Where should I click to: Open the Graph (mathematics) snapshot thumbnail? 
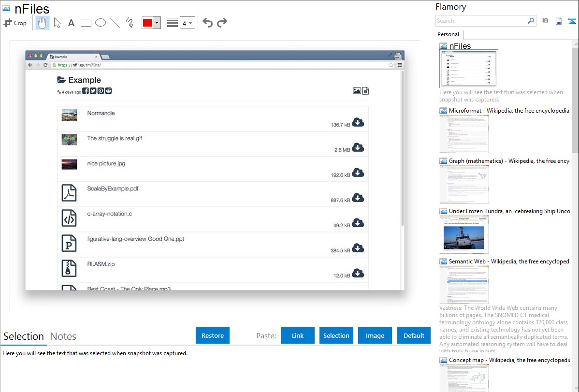pos(464,184)
